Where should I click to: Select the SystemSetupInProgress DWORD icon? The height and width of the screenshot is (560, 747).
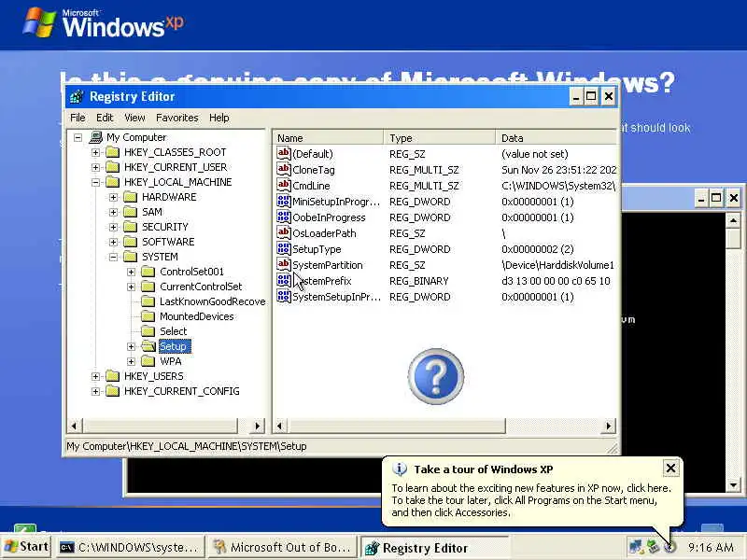284,296
